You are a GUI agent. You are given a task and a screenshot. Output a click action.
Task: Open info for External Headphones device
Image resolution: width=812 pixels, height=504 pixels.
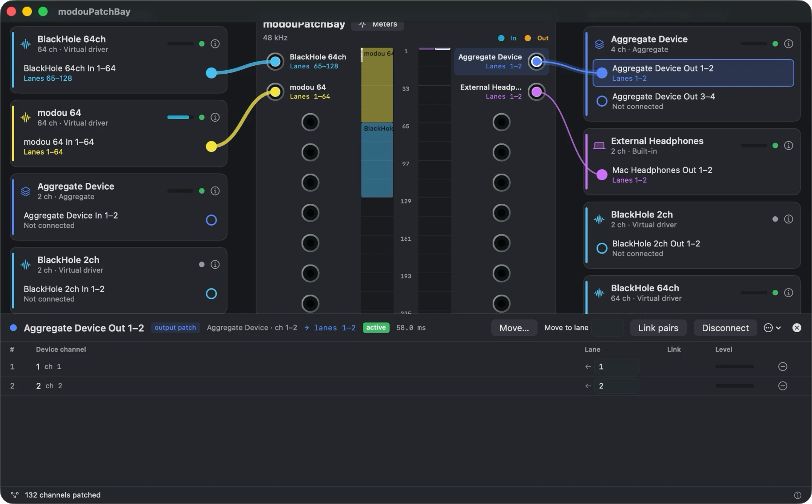click(x=788, y=146)
